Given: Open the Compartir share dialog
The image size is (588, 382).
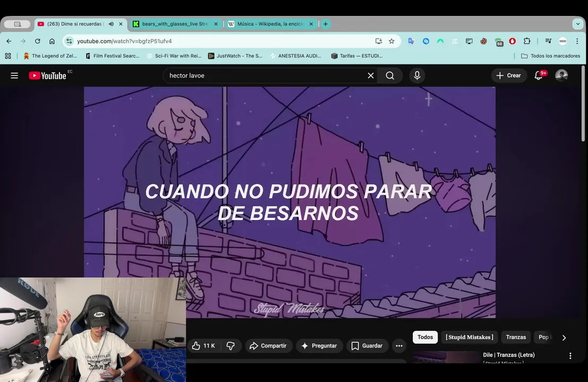Looking at the screenshot, I should click(x=268, y=346).
